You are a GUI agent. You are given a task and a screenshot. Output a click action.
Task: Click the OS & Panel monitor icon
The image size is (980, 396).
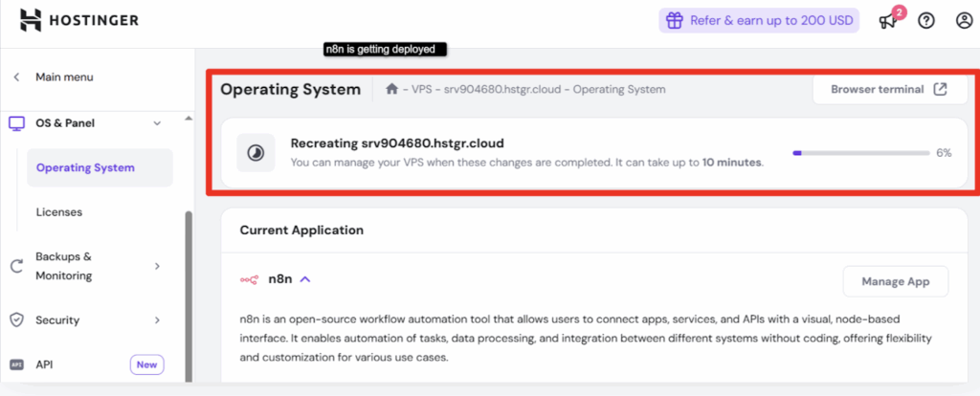pos(17,123)
